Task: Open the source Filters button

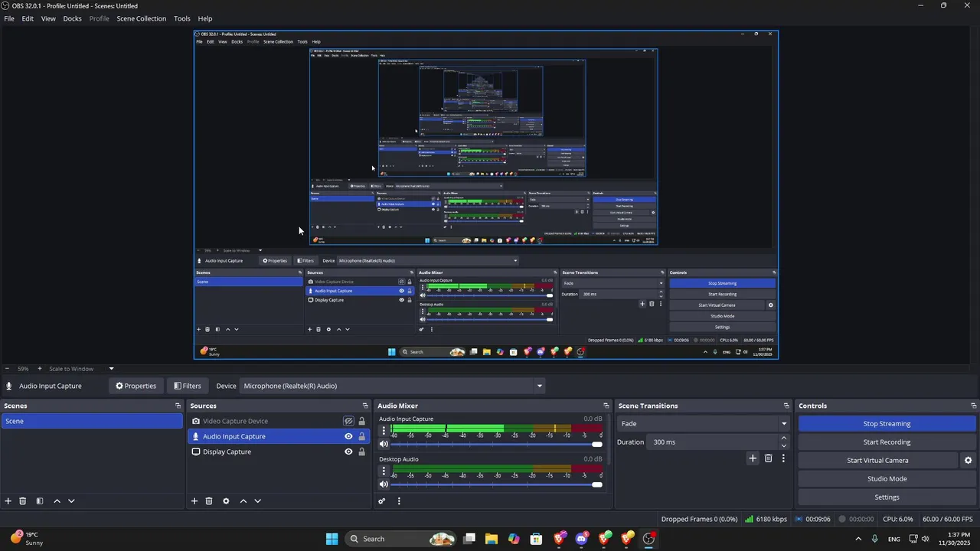Action: tap(188, 386)
